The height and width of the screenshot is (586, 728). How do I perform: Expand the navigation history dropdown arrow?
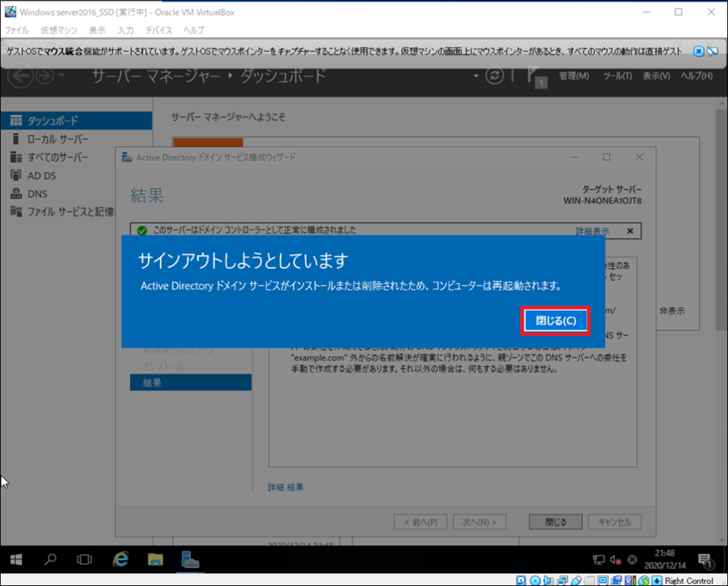(62, 75)
